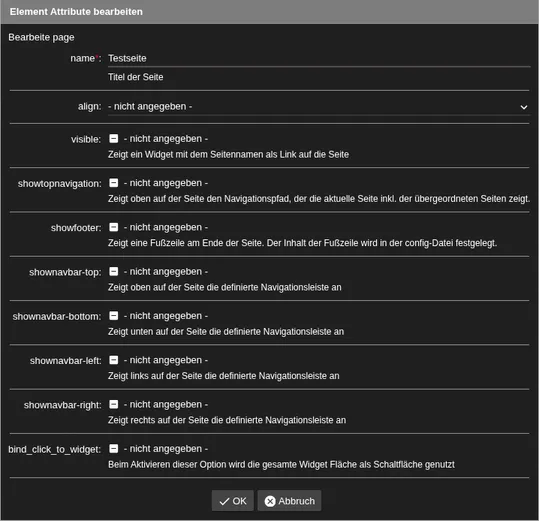Cancel the dialog with the Abbruch button
This screenshot has height=521, width=539.
pos(289,501)
